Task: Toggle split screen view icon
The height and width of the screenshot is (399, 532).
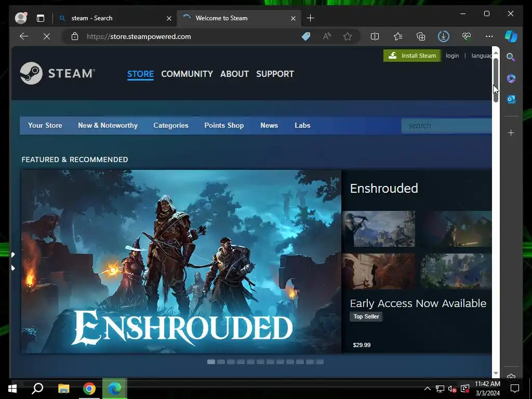Action: click(375, 36)
